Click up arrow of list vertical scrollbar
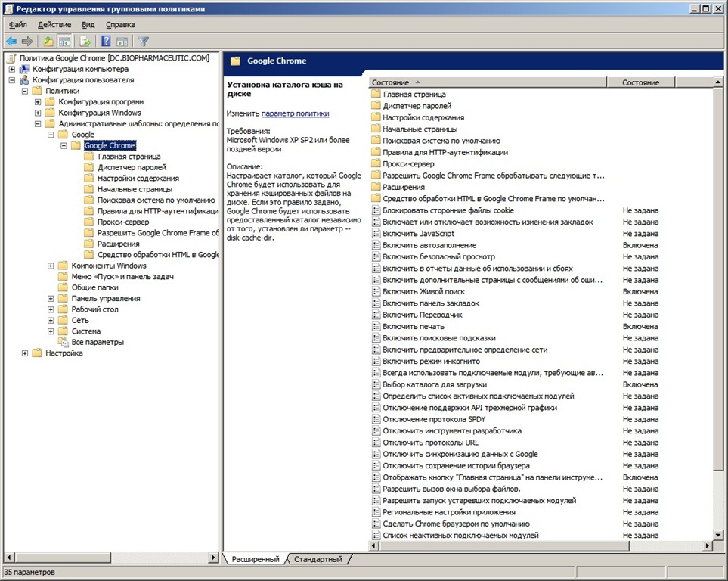Image resolution: width=728 pixels, height=581 pixels. 717,82
